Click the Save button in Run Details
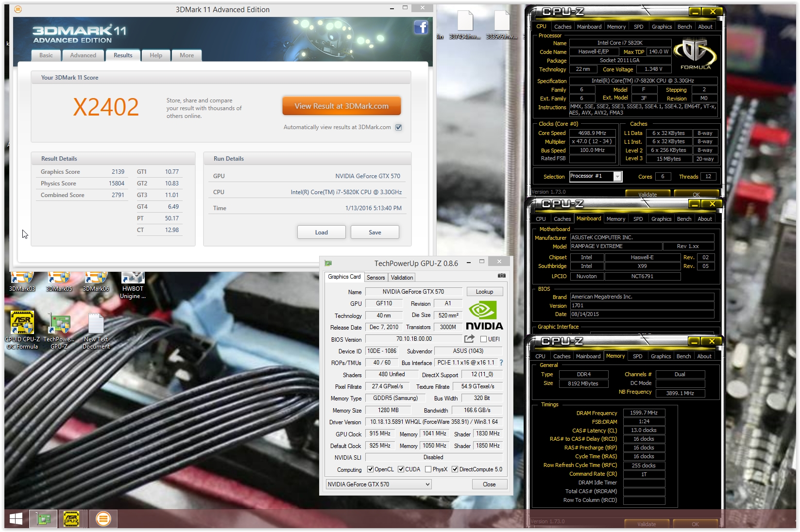 click(375, 233)
